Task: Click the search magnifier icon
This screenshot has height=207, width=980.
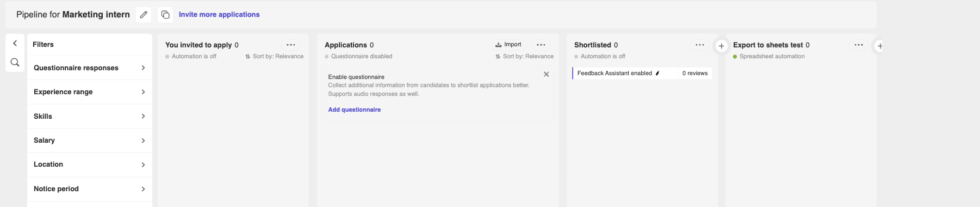Action: click(15, 62)
